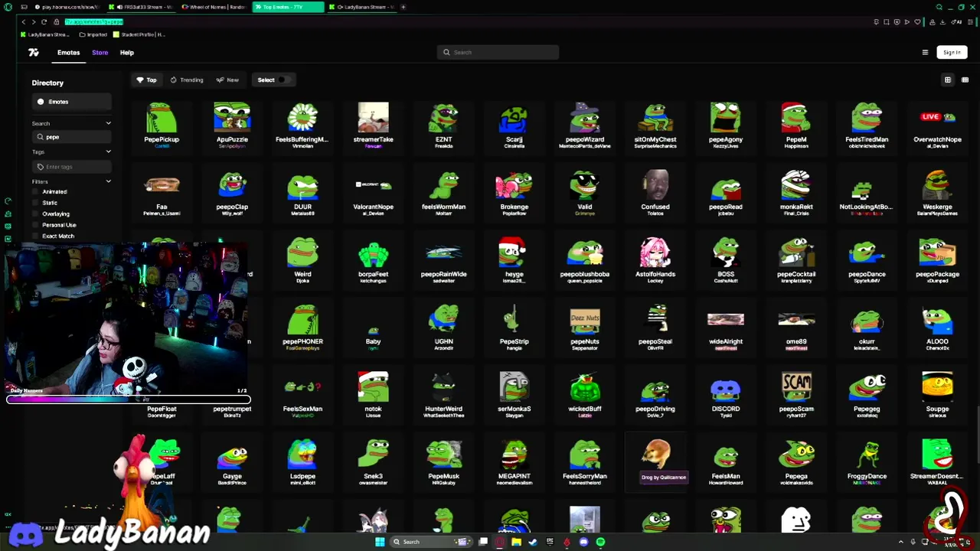The height and width of the screenshot is (551, 980).
Task: Open the Student Profile bookmark
Action: tap(139, 34)
